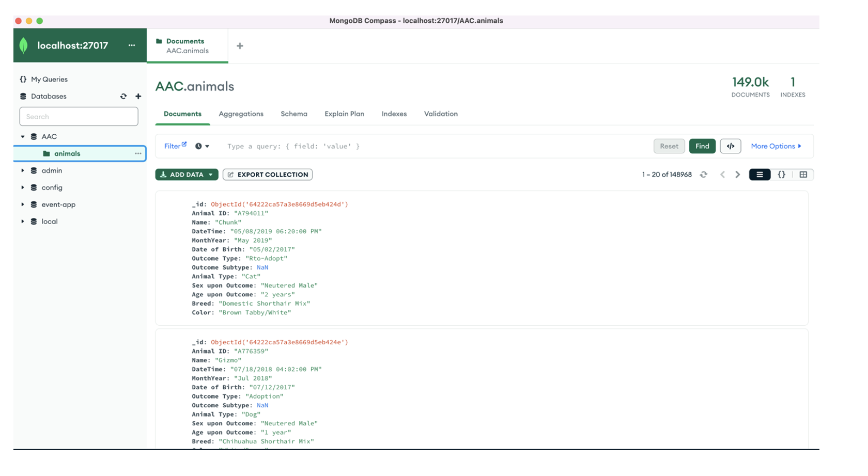Click the admin database icon
Screen dimensions: 868x476
(34, 171)
